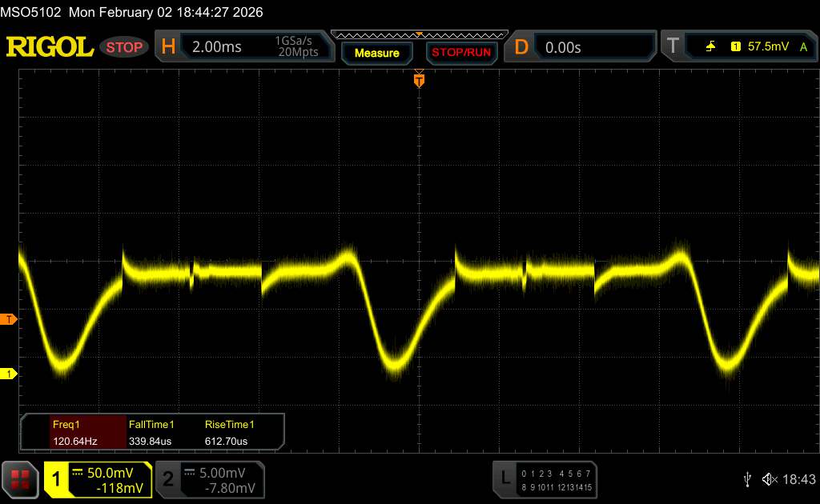Tap the RIGOL logo
Screen dimensions: 820x504
pyautogui.click(x=50, y=47)
